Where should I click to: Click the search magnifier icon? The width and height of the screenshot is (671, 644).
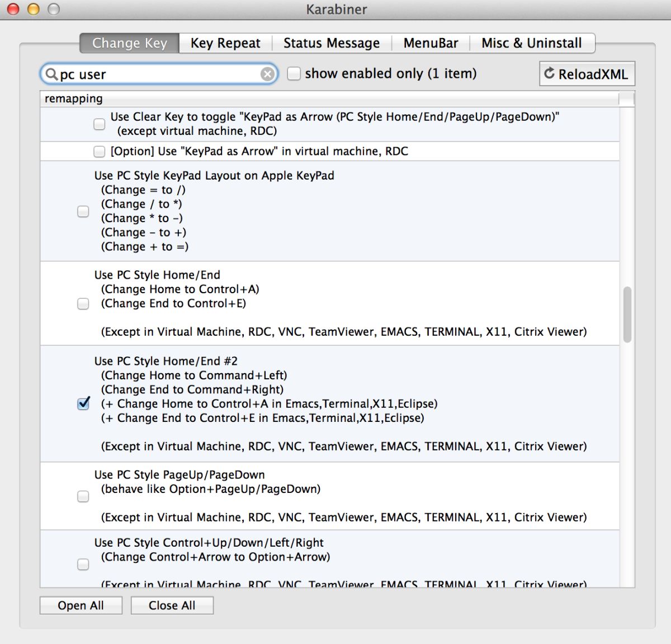pyautogui.click(x=51, y=74)
